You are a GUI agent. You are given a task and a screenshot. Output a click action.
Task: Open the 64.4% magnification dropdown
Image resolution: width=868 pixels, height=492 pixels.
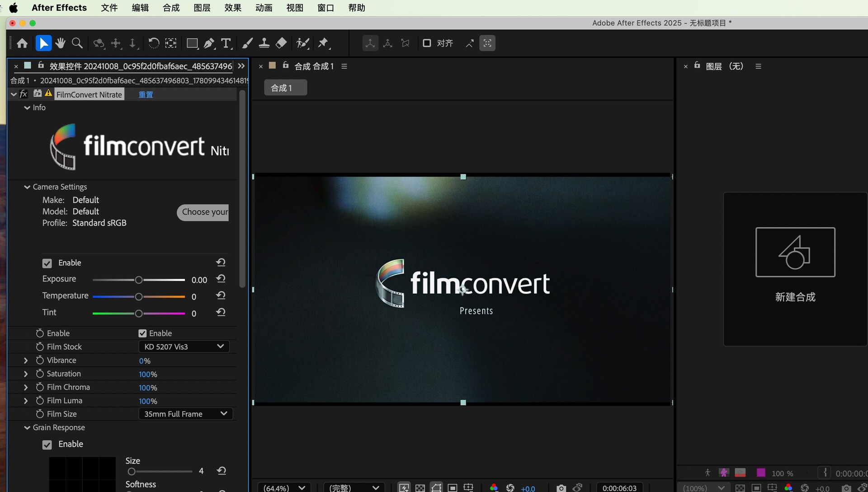point(284,488)
